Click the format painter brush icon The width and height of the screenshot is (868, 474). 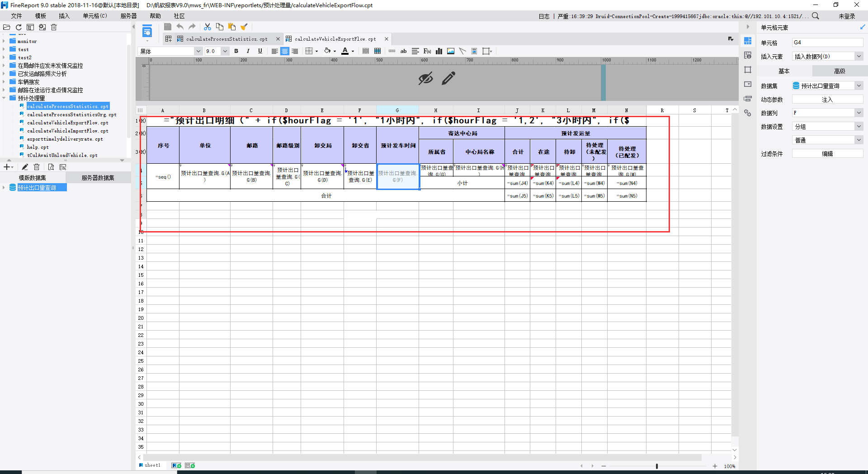coord(244,27)
